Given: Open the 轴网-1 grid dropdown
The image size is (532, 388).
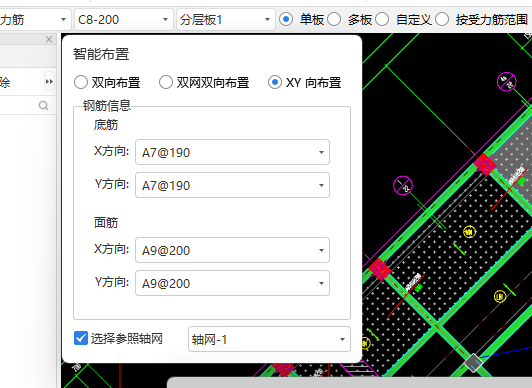Looking at the screenshot, I should (x=269, y=339).
